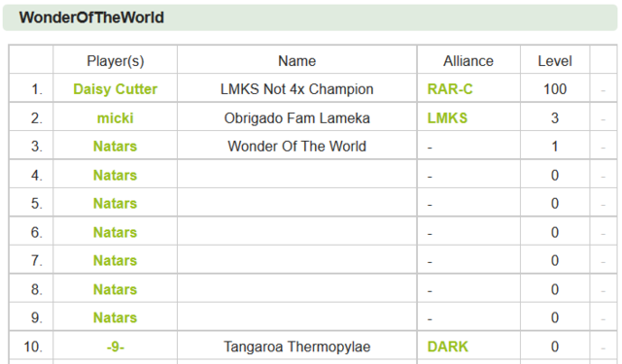Open LMKS alliance page
This screenshot has width=622, height=364.
(x=447, y=118)
